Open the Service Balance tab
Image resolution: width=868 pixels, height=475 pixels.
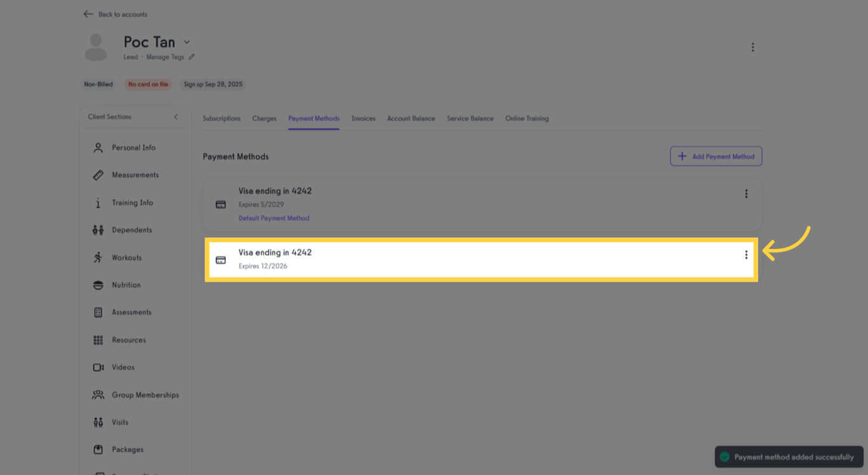pos(470,119)
